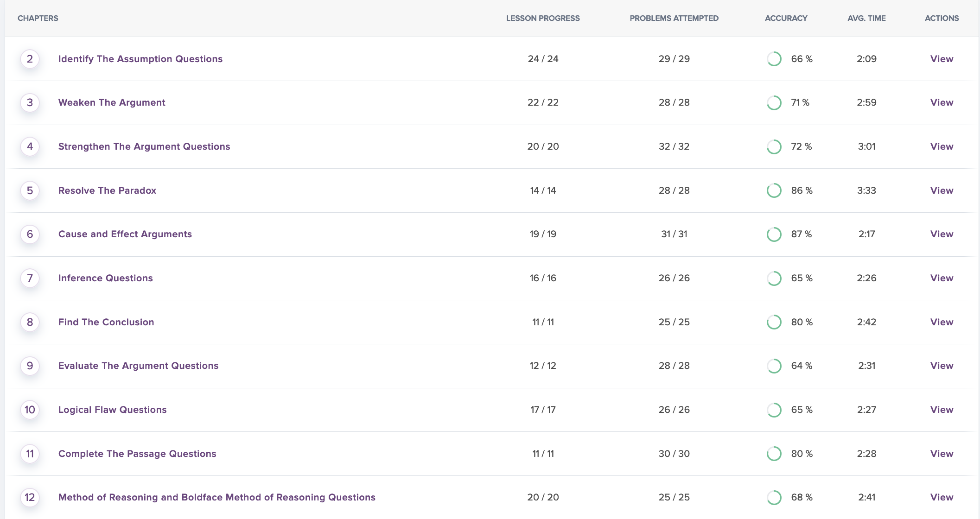Click the Lesson Progress column header
The height and width of the screenshot is (519, 980).
[542, 18]
